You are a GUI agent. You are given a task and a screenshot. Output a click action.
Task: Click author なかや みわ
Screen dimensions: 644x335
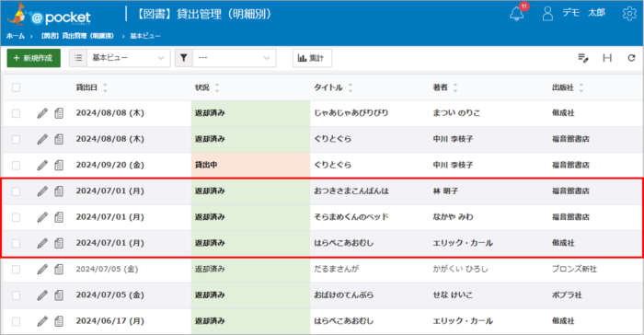pyautogui.click(x=453, y=217)
